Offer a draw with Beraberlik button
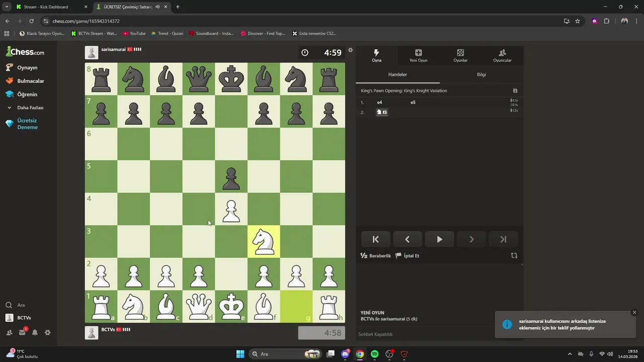 tap(376, 255)
